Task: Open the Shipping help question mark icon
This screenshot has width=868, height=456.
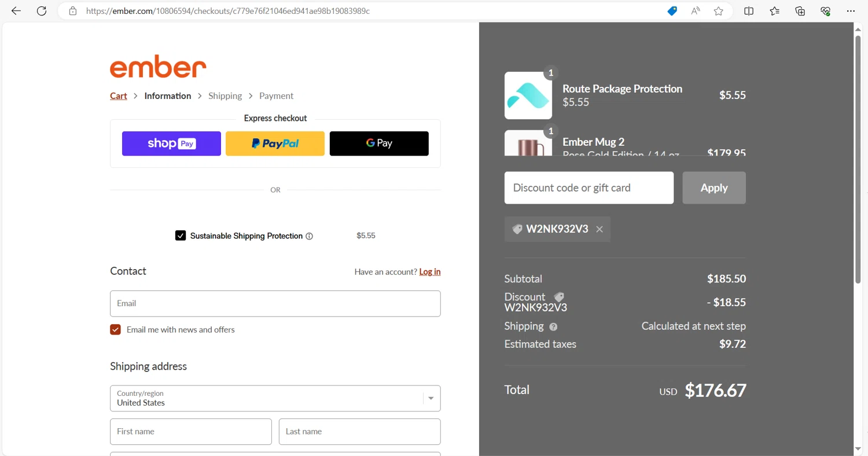Action: [553, 327]
